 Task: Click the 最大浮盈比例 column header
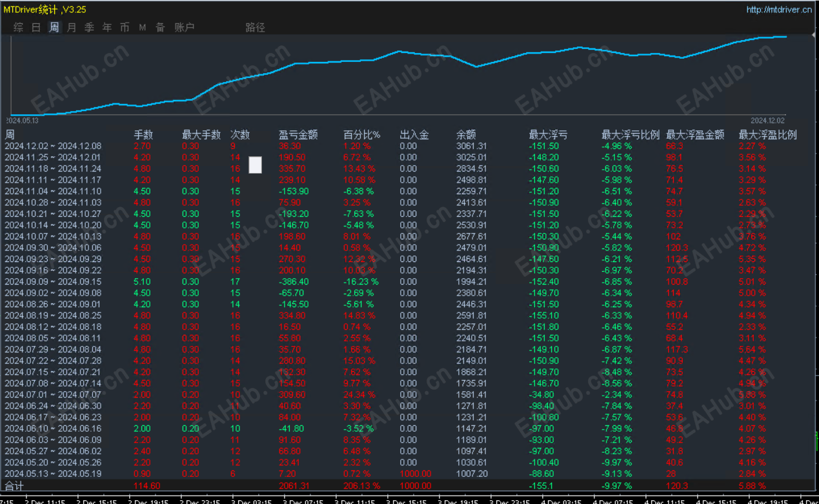pyautogui.click(x=768, y=135)
